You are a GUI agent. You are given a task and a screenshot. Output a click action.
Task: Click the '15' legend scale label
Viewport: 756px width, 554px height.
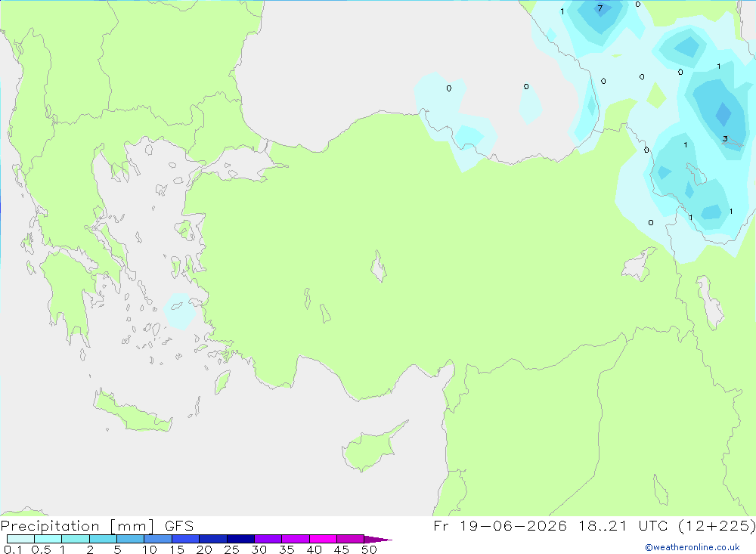pos(177,549)
